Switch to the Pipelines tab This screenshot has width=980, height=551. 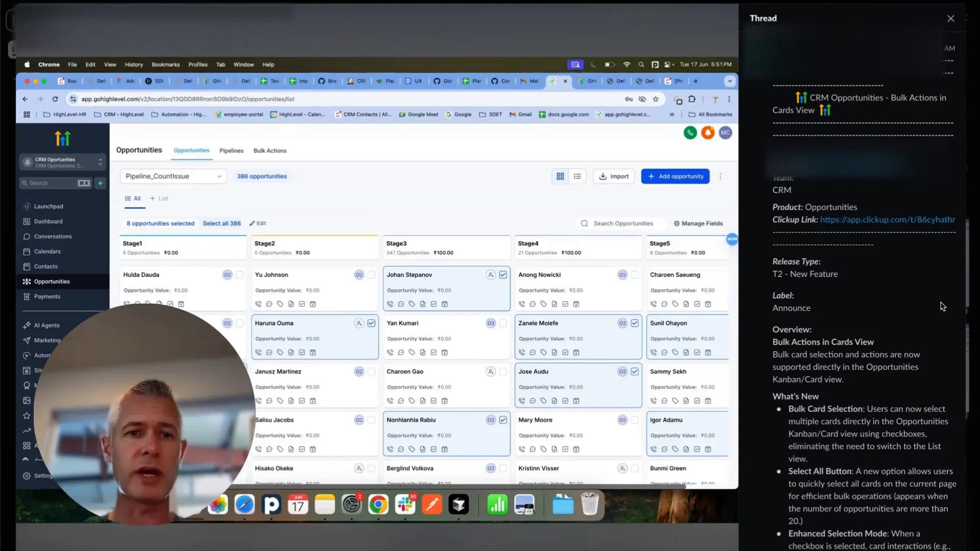pos(231,151)
